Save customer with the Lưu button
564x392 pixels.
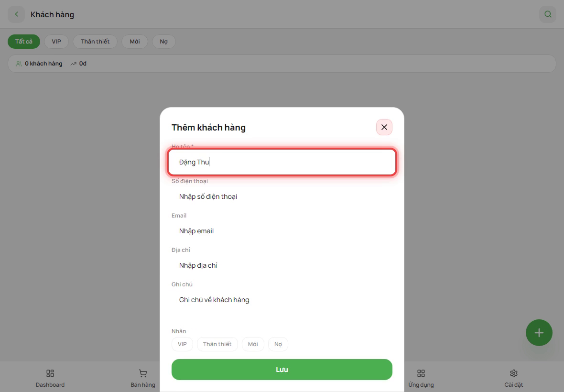coord(282,370)
